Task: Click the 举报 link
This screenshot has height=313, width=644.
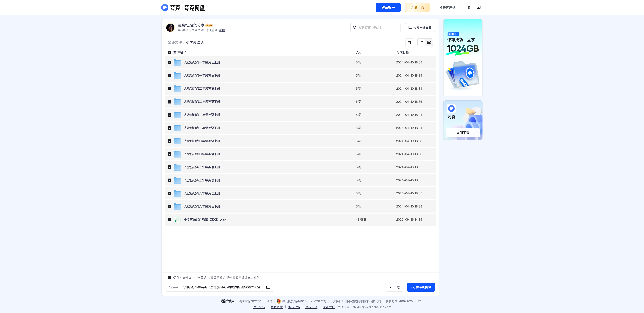Action: pos(222,30)
